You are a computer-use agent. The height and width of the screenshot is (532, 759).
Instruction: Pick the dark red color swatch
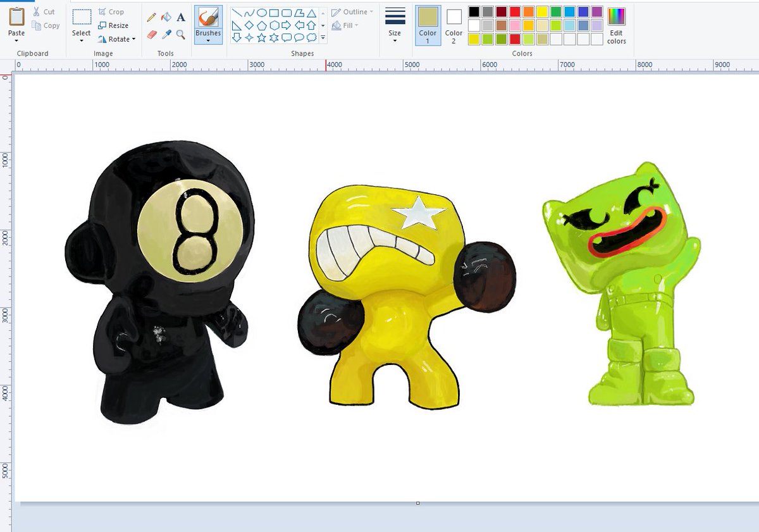point(501,12)
